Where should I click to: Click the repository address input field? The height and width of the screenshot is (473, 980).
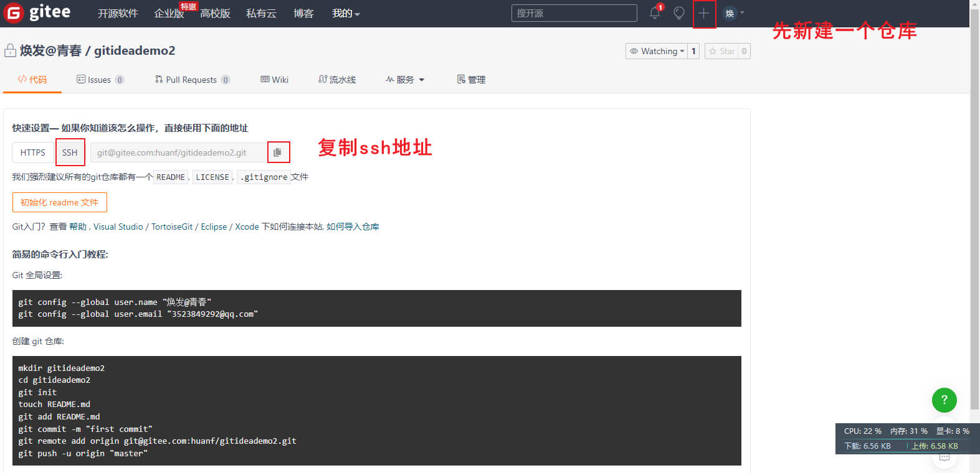coord(178,152)
